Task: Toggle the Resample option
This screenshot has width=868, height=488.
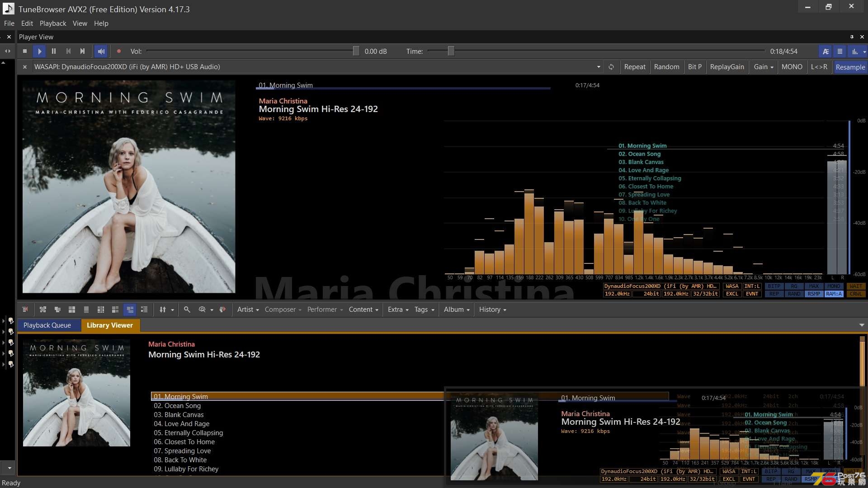Action: coord(850,67)
